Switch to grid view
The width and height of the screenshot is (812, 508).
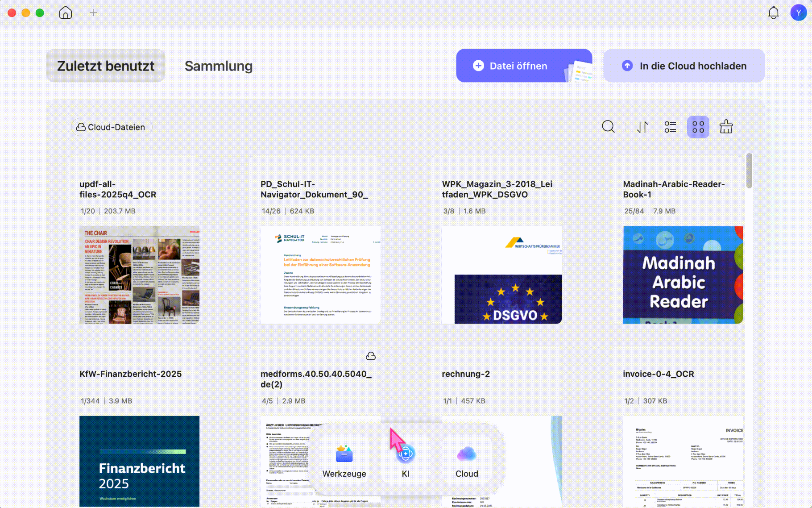[x=698, y=127]
